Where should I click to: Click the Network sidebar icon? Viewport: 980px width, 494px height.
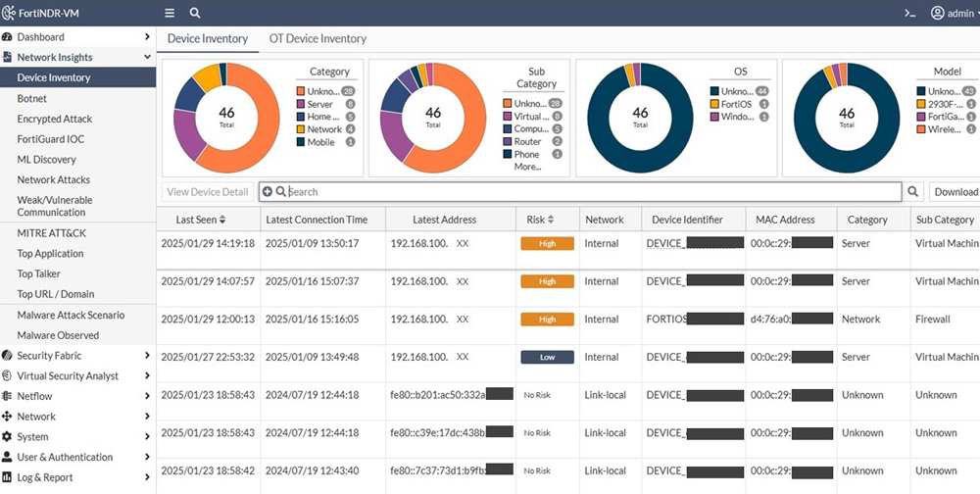(x=7, y=417)
